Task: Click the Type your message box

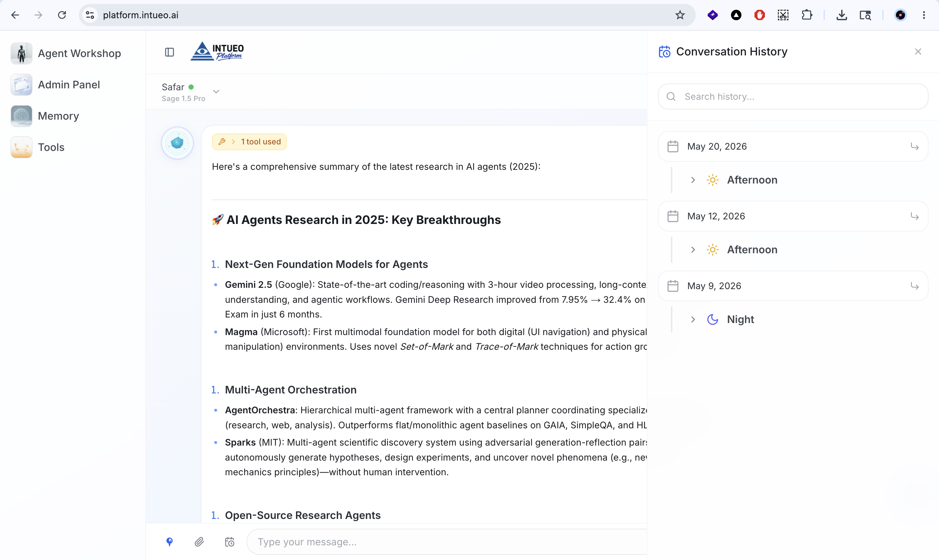Action: click(x=447, y=542)
